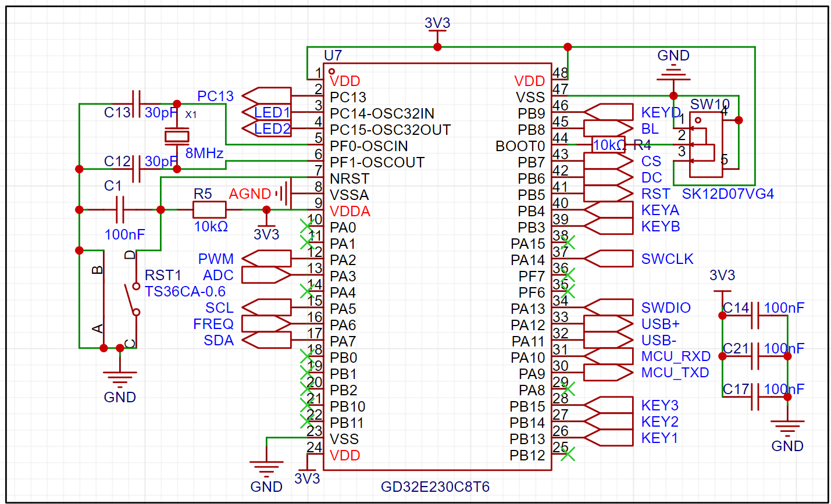
Task: Select the FREQ net port flag
Action: tap(266, 323)
